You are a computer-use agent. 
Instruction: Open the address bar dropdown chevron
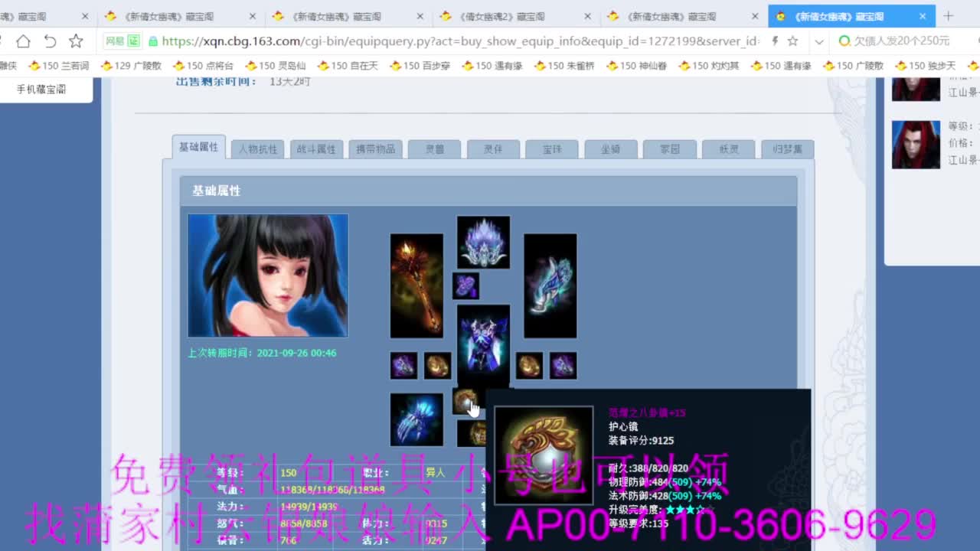pos(818,43)
